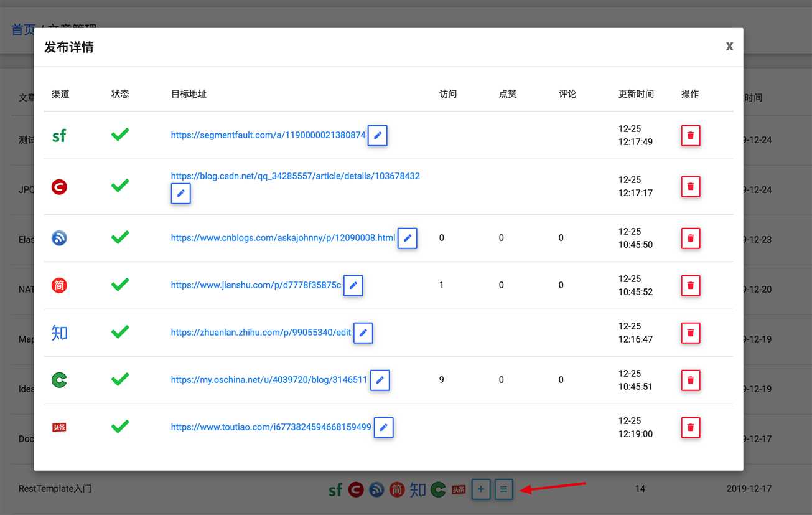Click the plus button in the RestTemplate入门 row

pos(480,489)
